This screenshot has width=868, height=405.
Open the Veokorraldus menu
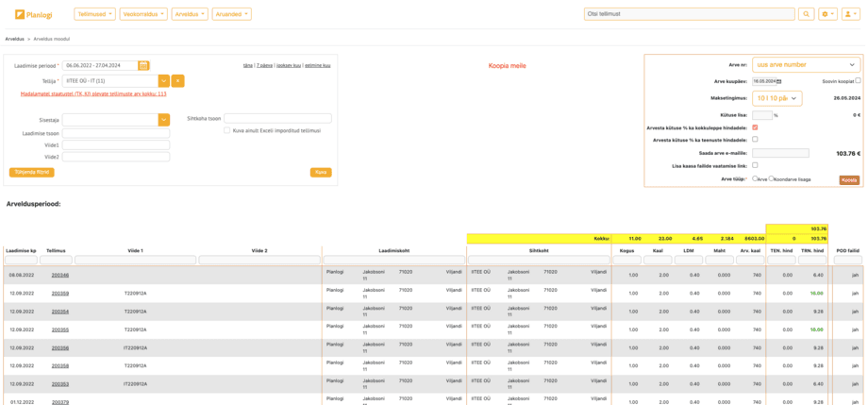[x=143, y=14]
